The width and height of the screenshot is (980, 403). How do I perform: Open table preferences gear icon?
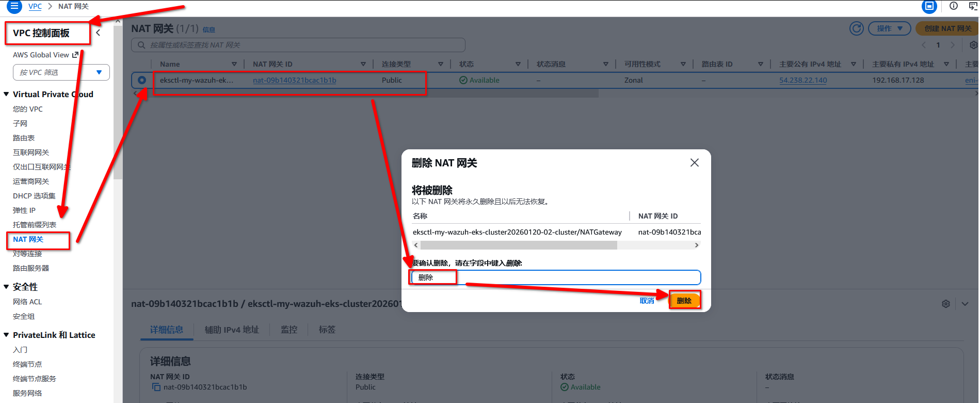(973, 45)
